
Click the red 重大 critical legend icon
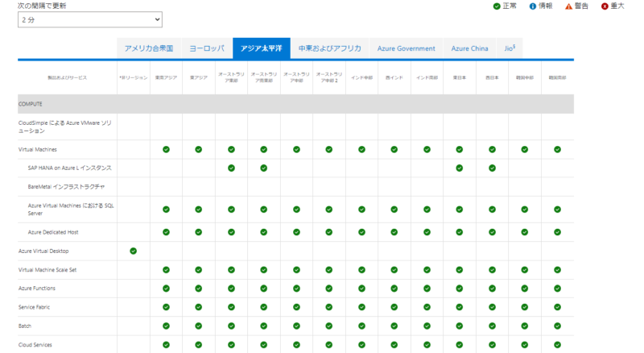(x=605, y=6)
